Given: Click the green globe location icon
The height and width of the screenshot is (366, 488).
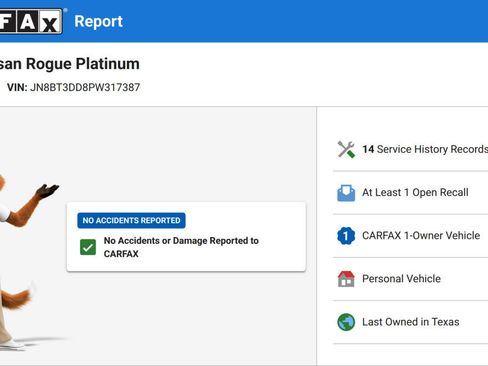Looking at the screenshot, I should (346, 322).
